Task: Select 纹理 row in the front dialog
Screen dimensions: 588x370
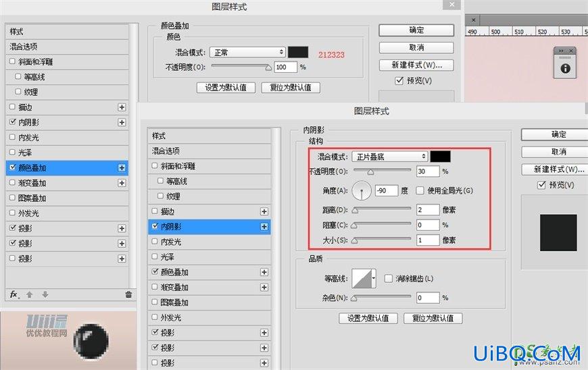Action: pyautogui.click(x=210, y=196)
